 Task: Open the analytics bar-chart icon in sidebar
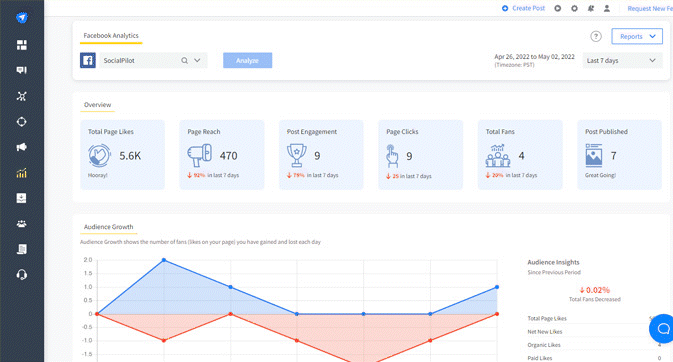pos(21,173)
